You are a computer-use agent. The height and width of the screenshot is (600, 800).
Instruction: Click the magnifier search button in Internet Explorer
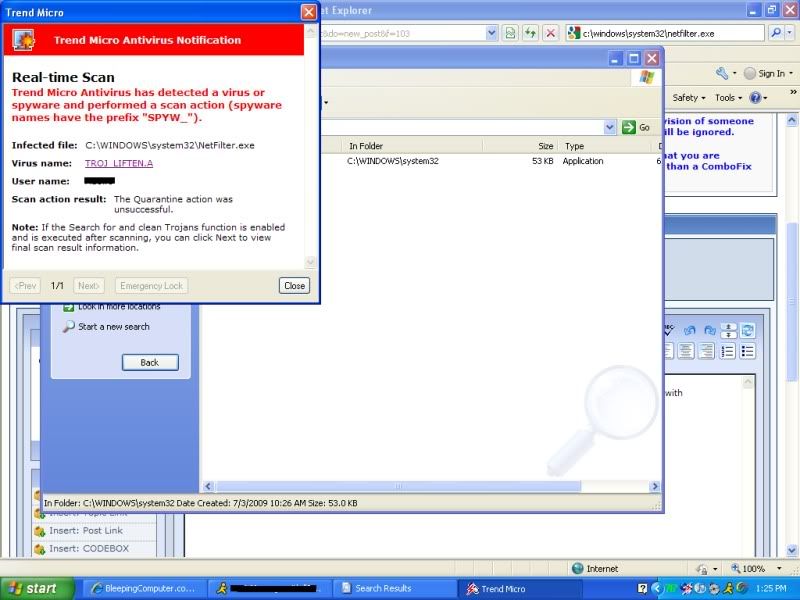click(x=776, y=33)
